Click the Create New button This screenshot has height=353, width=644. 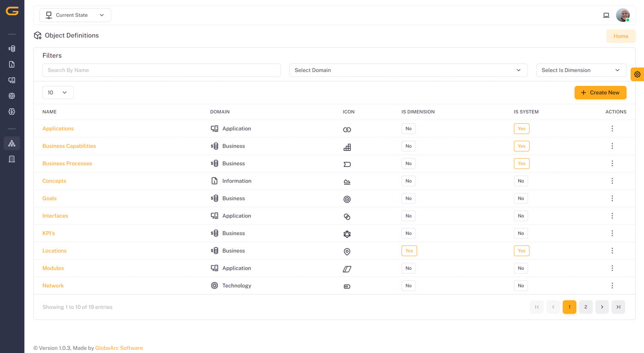(x=600, y=93)
